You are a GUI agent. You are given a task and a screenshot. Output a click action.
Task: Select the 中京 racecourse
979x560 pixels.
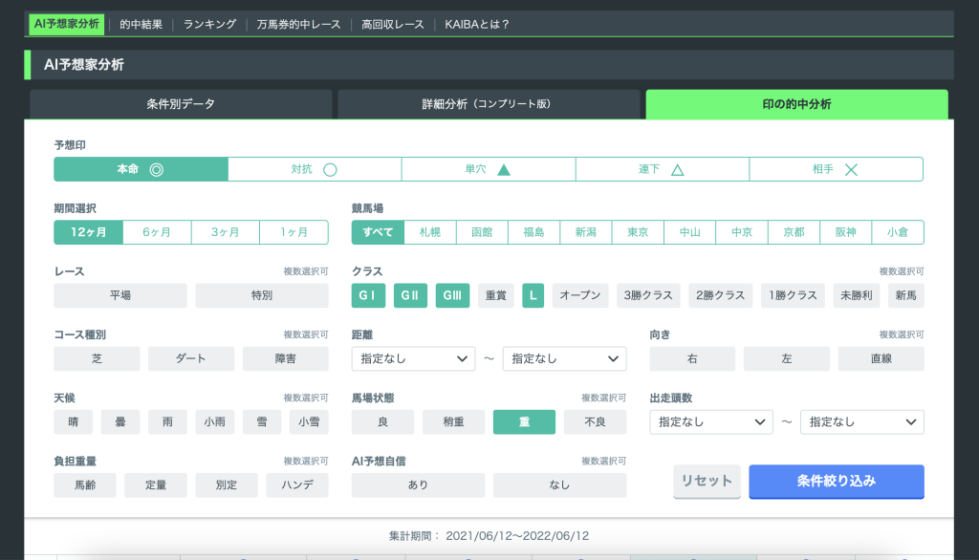742,232
